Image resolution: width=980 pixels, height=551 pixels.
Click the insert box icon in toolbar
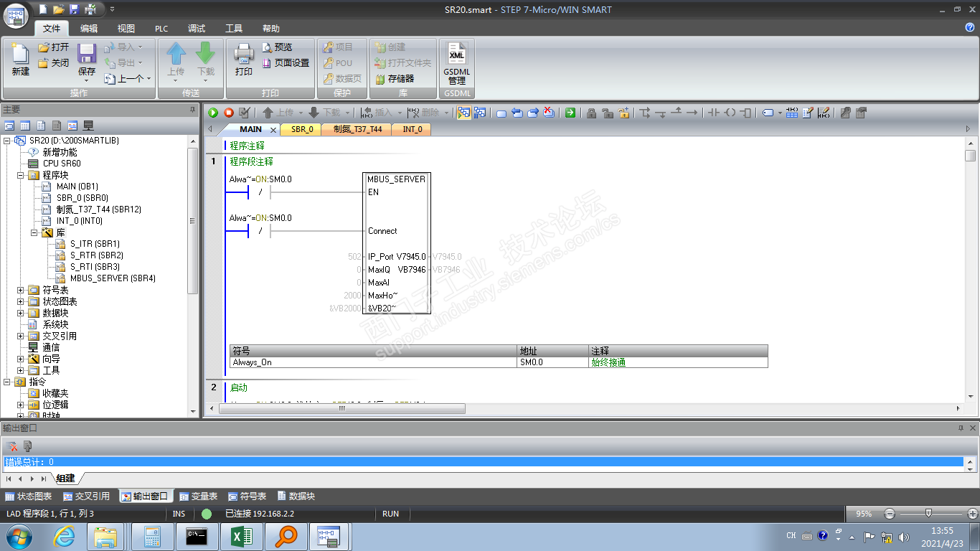click(746, 113)
